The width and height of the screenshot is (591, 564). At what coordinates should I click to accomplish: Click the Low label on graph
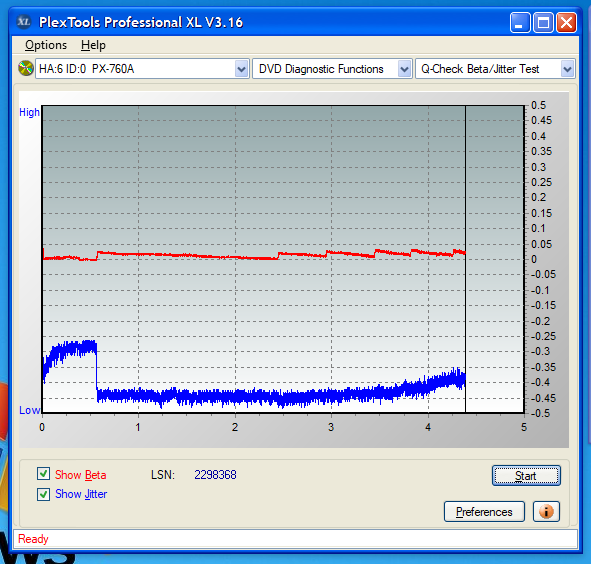(29, 410)
